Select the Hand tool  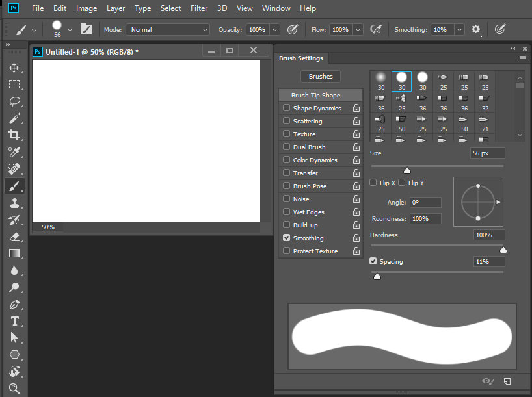[x=14, y=372]
